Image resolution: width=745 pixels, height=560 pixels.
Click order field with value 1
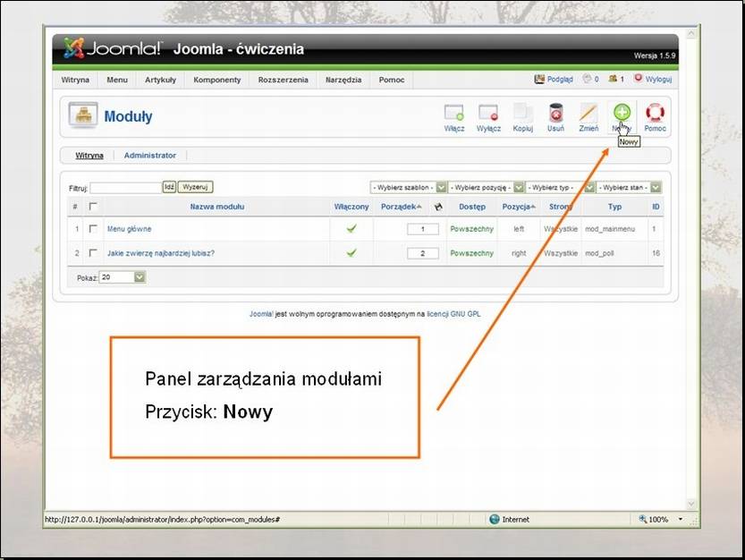pos(422,229)
